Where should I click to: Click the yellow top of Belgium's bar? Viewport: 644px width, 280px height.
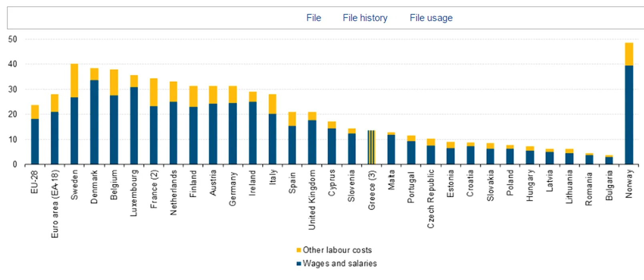pyautogui.click(x=114, y=82)
